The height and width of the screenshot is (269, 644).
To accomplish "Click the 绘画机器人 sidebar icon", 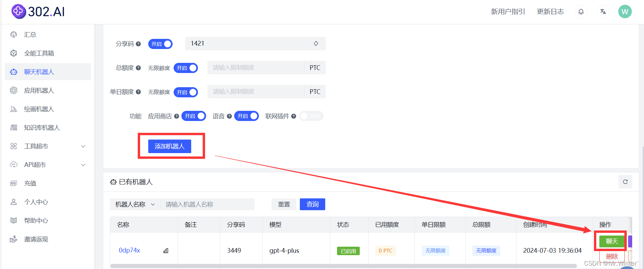I will click(x=14, y=109).
